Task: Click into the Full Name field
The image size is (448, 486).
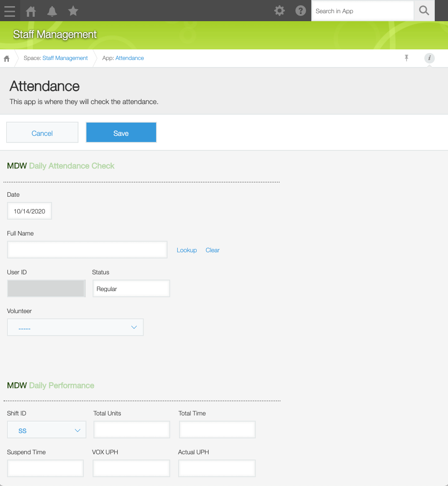Action: click(87, 250)
